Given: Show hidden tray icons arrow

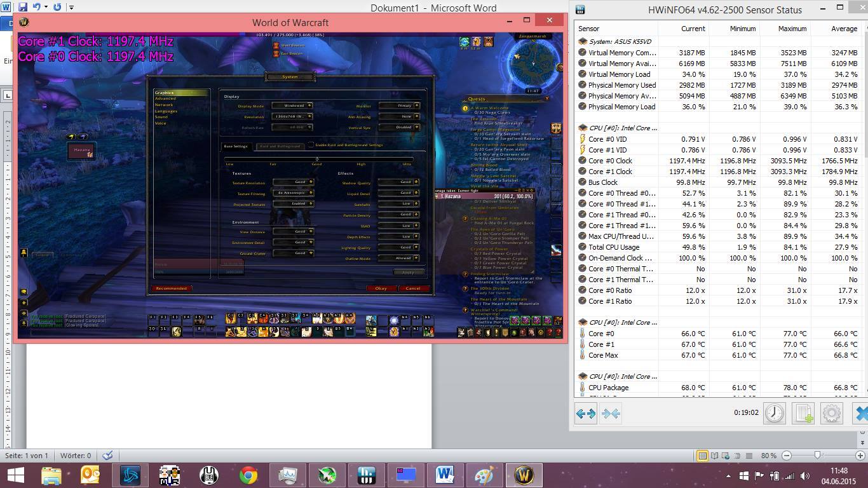Looking at the screenshot, I should 728,476.
